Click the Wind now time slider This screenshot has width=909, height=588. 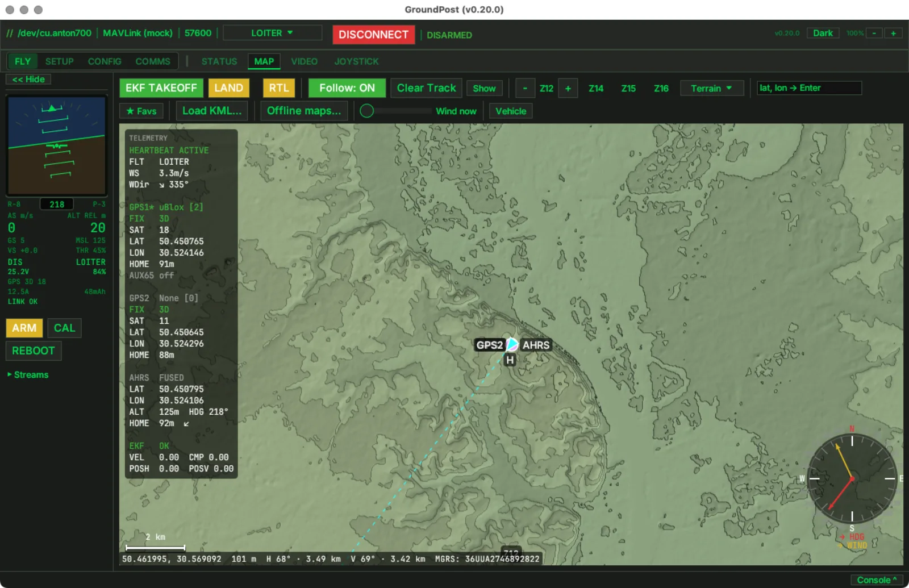tap(396, 111)
